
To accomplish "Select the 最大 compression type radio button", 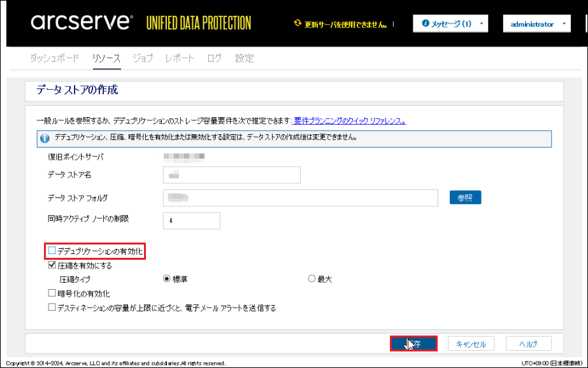I will coord(312,278).
